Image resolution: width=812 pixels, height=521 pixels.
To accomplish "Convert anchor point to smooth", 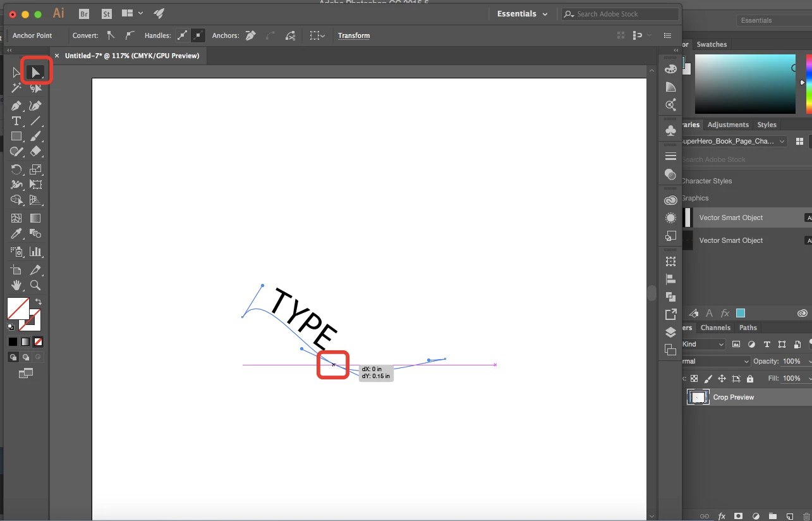I will click(130, 35).
